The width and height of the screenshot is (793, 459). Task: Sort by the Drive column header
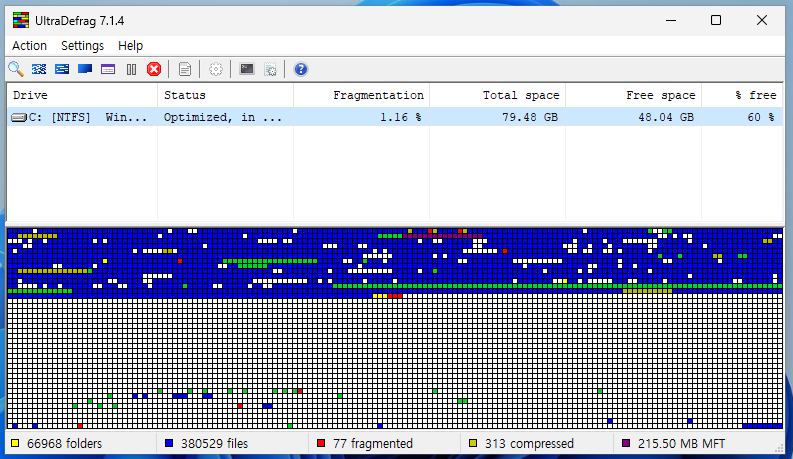pos(82,95)
